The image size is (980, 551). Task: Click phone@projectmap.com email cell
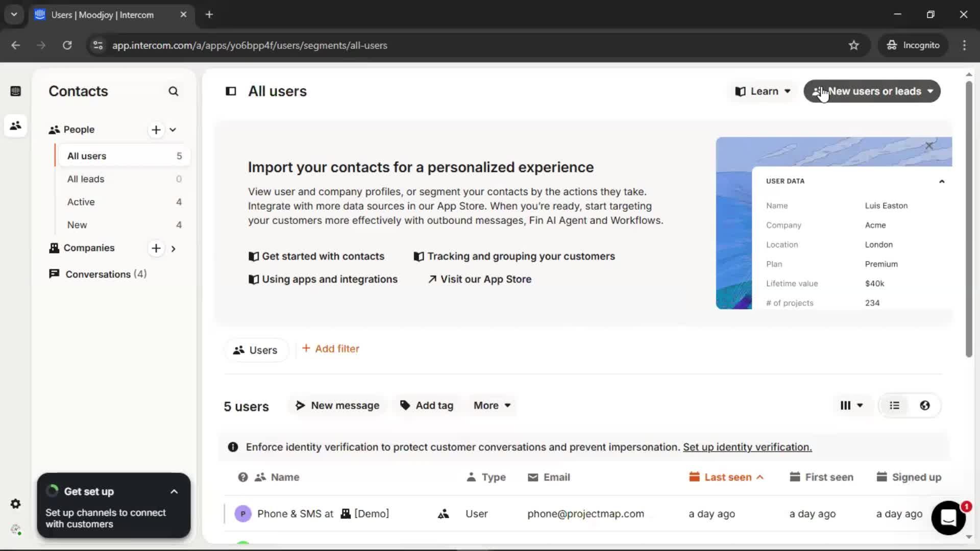point(585,514)
